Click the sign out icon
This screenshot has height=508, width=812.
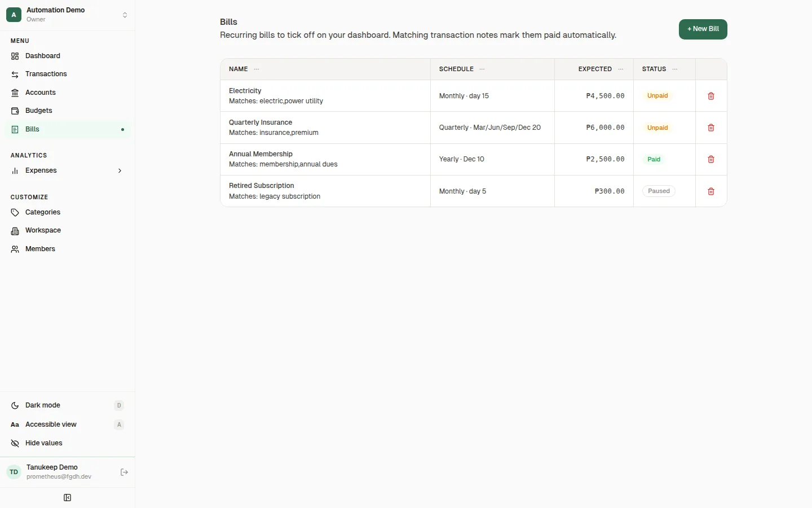tap(125, 472)
